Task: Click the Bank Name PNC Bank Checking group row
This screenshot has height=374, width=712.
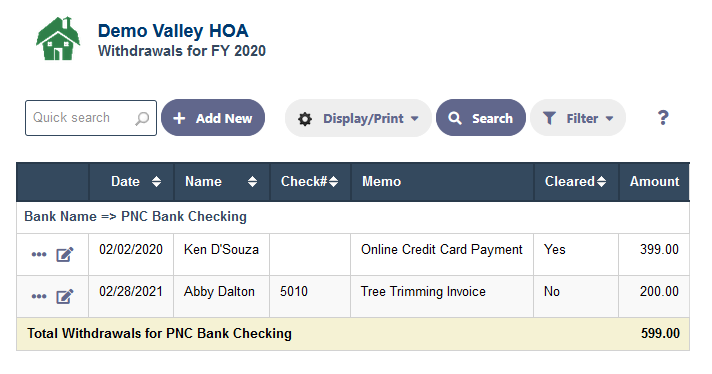Action: pos(353,217)
